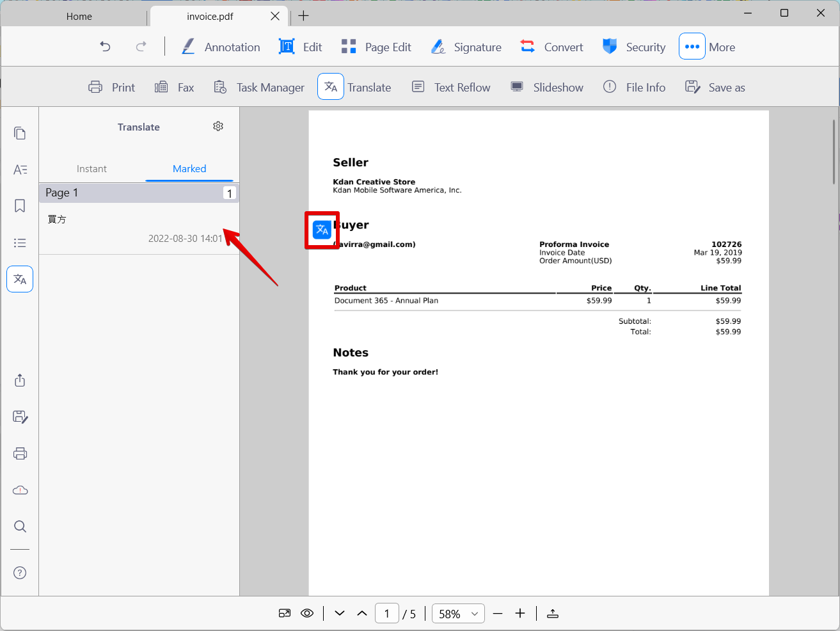Image resolution: width=840 pixels, height=631 pixels.
Task: Click Save as
Action: [715, 87]
